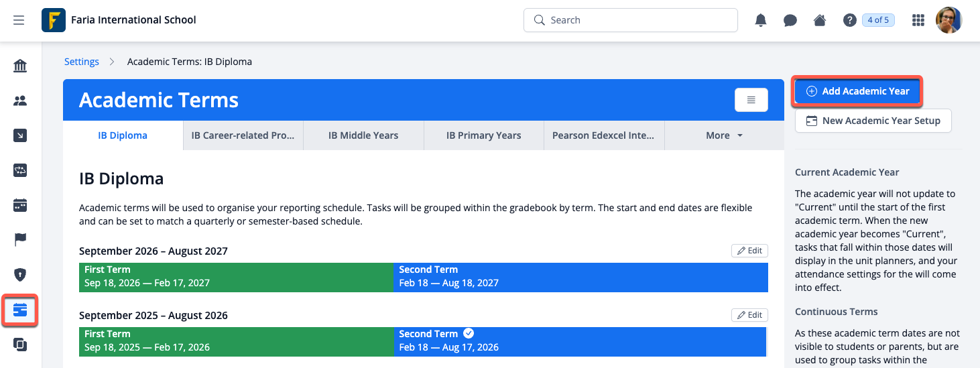Image resolution: width=980 pixels, height=368 pixels.
Task: Switch to IB Career-related Programme tab
Action: [x=243, y=135]
